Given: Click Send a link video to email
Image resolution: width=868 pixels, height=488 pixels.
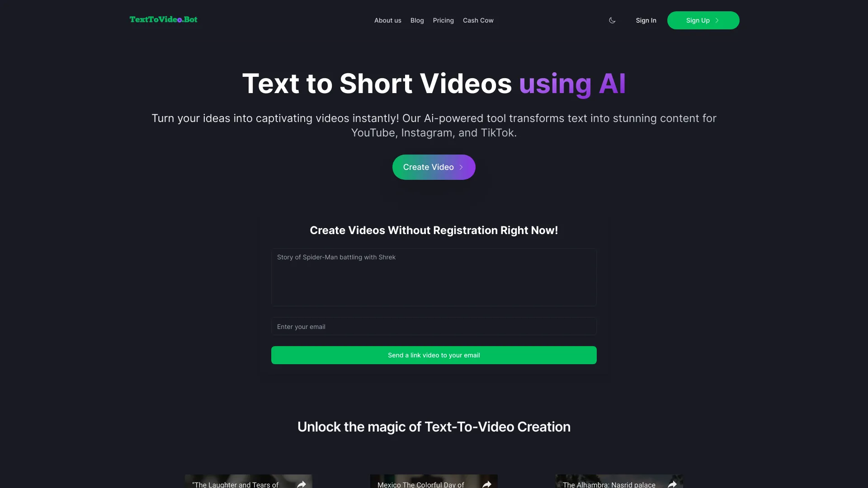Looking at the screenshot, I should click(x=434, y=355).
